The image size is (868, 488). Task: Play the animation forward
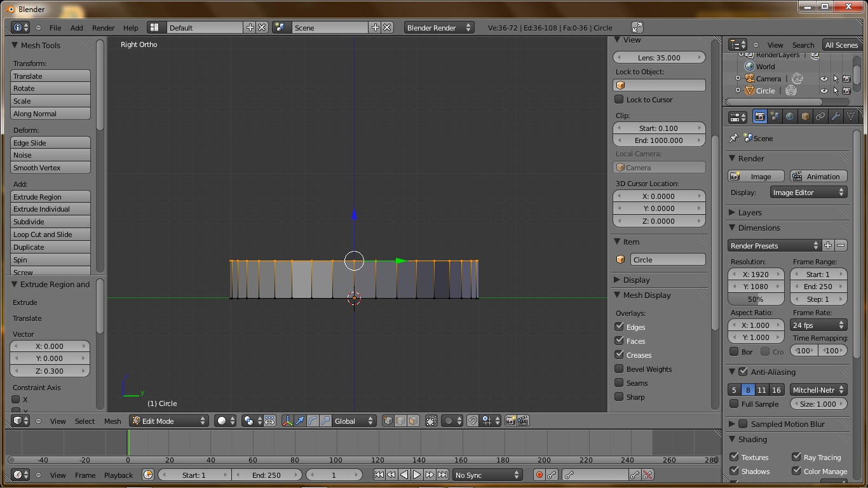[x=417, y=475]
